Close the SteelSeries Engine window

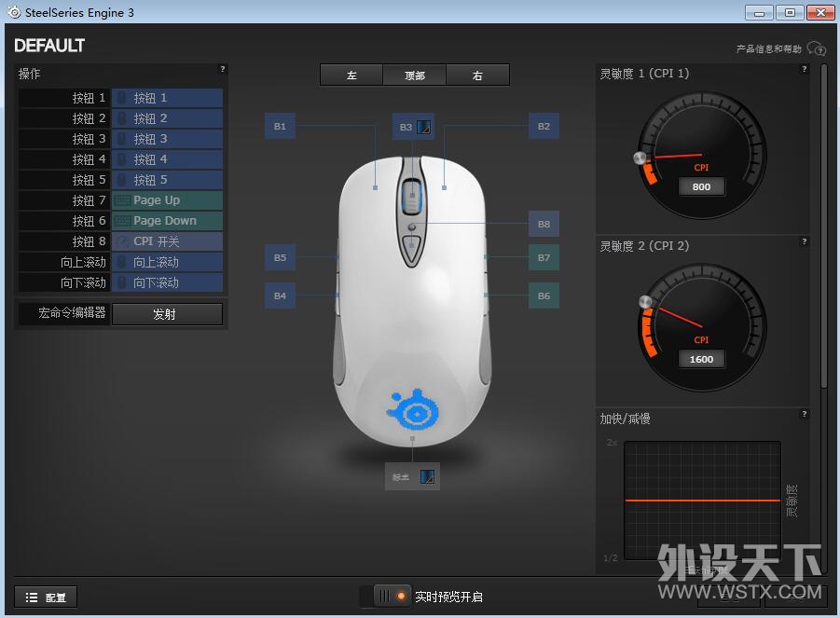[x=820, y=13]
